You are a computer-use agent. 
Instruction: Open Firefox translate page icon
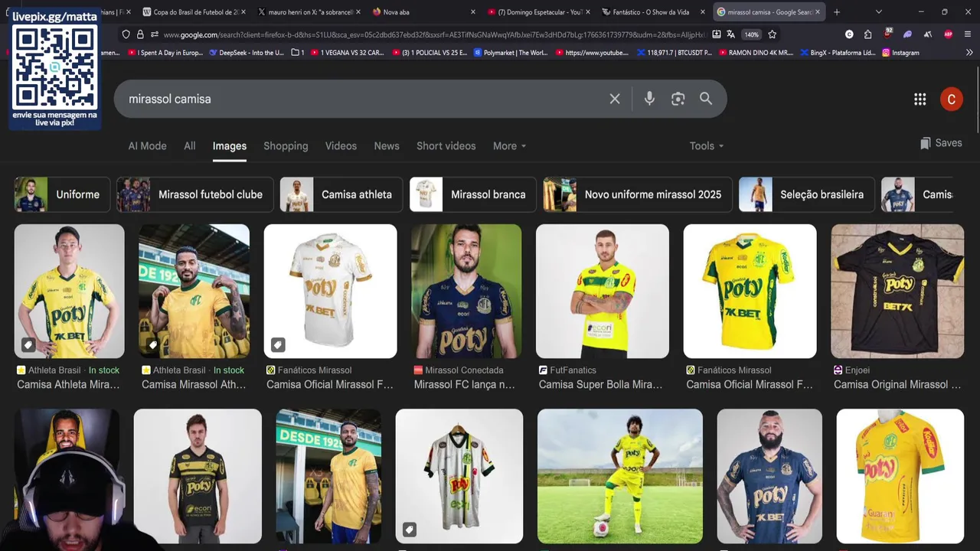(x=730, y=34)
